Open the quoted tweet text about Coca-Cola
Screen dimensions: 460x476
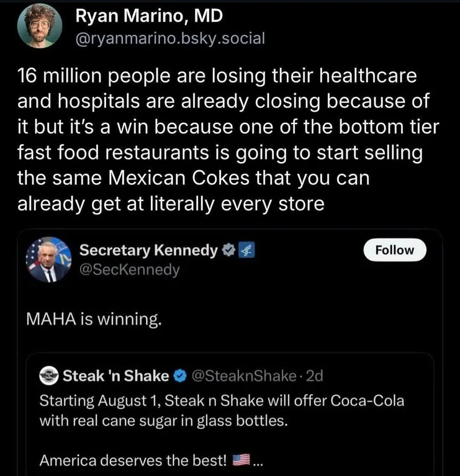(222, 410)
